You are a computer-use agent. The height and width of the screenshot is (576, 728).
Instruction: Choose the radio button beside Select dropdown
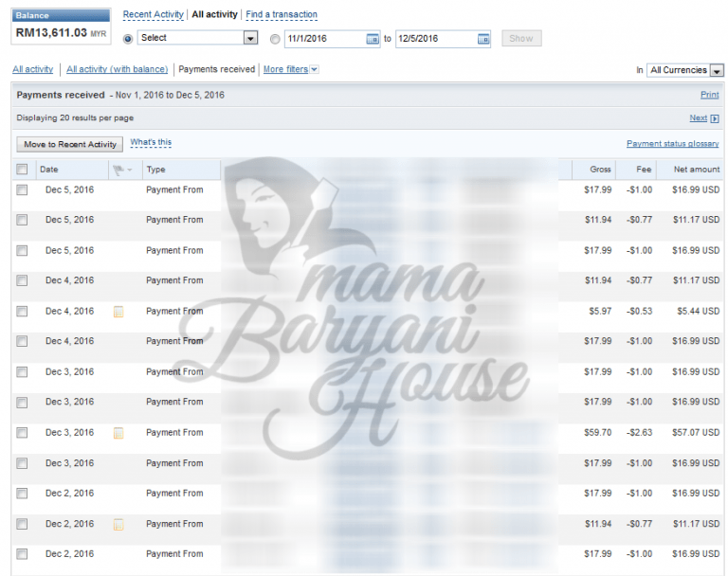pos(129,39)
